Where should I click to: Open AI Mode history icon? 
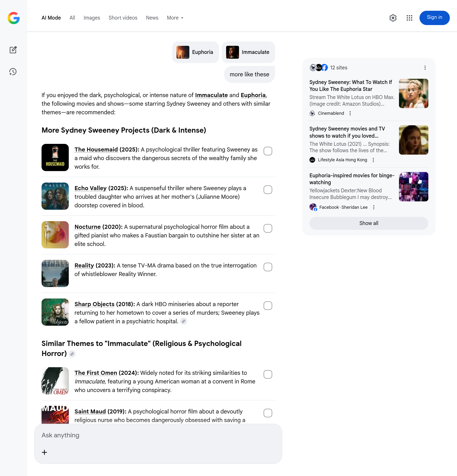(13, 72)
